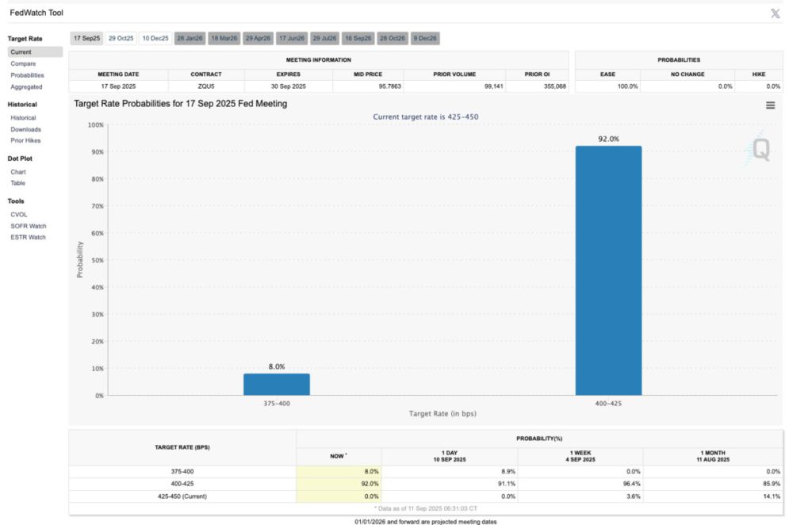Click the QuikStrike Q logo watermark
The image size is (812, 525).
pyautogui.click(x=760, y=149)
